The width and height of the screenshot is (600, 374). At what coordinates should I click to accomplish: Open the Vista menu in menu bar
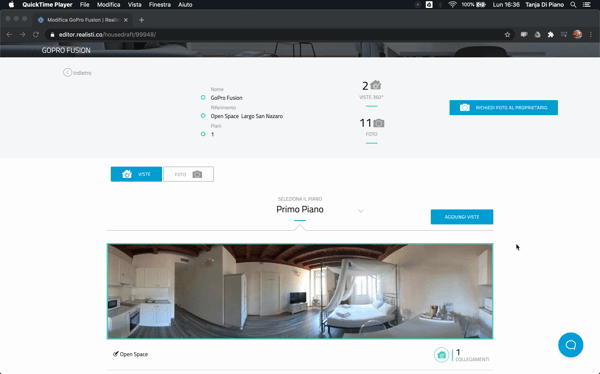pos(134,5)
